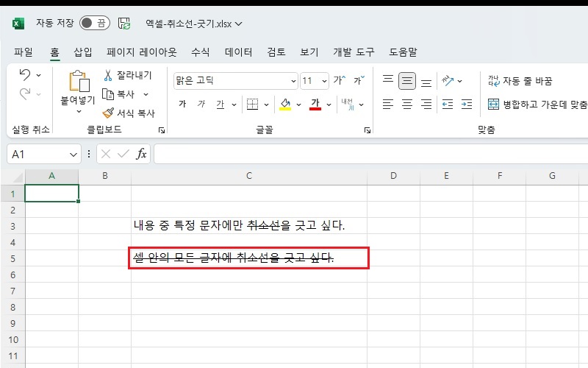Open the font size 11 dropdown
588x368 pixels.
[x=324, y=81]
